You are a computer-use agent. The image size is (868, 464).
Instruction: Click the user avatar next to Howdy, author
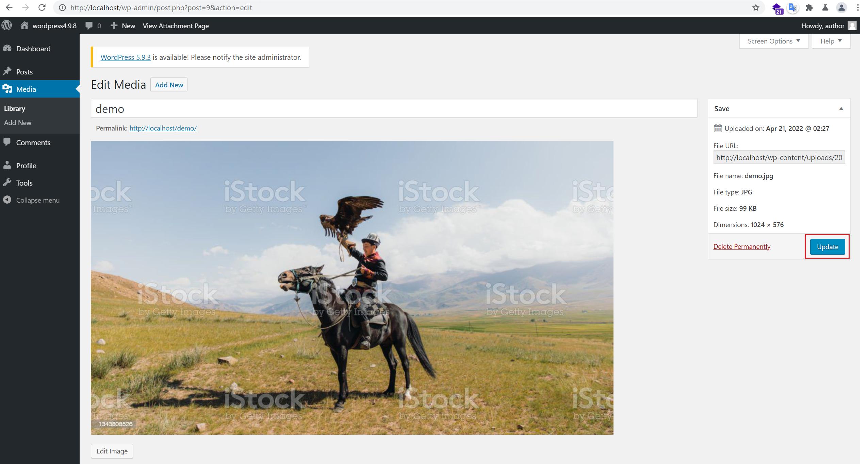(x=852, y=26)
